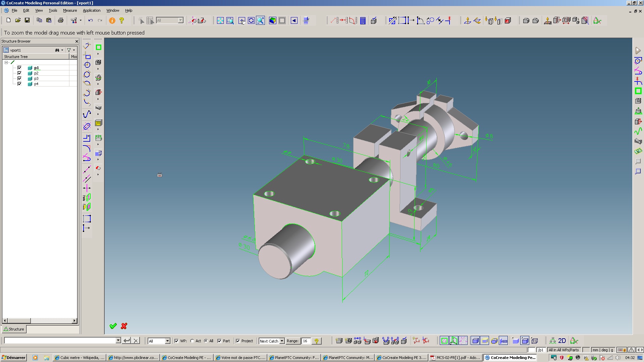Save the model with floppy icon
Screen dimensions: 644x362
pos(27,20)
